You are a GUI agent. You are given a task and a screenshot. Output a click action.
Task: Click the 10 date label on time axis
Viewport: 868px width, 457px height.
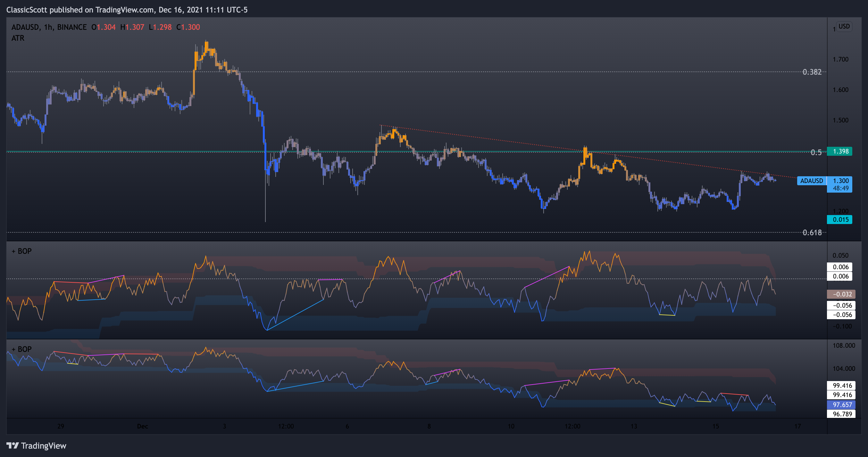511,426
